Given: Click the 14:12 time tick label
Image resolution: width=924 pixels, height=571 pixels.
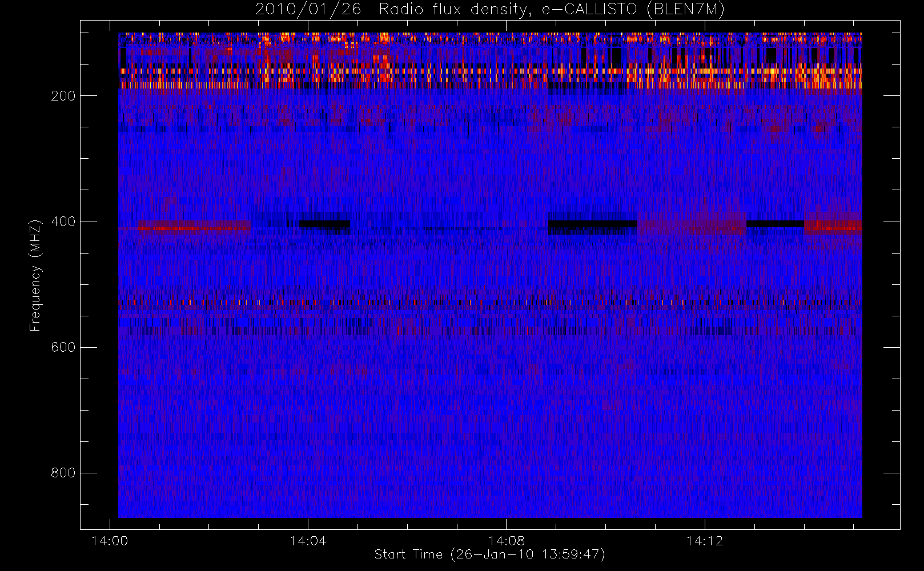Looking at the screenshot, I should click(x=705, y=541).
